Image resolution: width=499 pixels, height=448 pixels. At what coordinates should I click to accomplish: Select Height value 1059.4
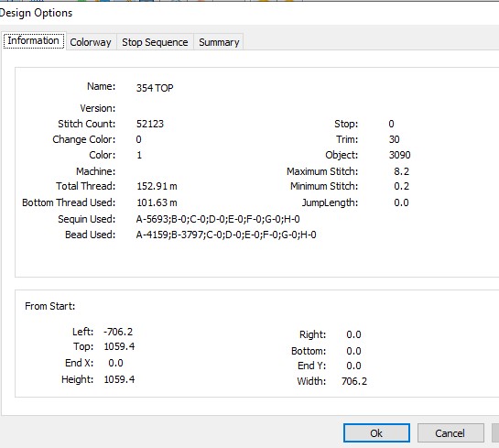pos(119,379)
